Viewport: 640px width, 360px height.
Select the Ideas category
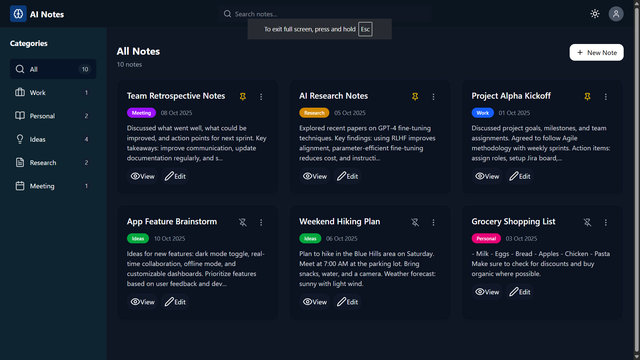pos(53,139)
